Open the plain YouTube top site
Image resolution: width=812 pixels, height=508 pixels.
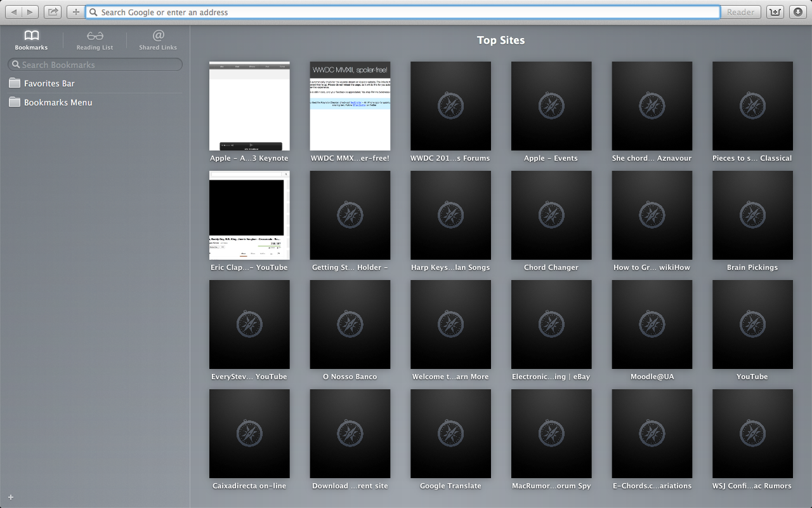[752, 324]
